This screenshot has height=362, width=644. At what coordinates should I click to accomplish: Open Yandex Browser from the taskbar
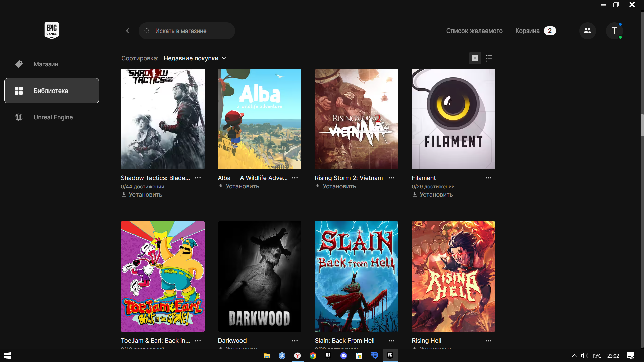[298, 356]
